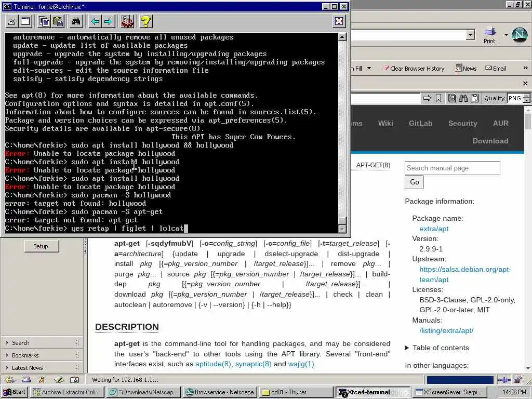Go to previous tab with left arrow icon
532x399 pixels.
click(x=95, y=22)
